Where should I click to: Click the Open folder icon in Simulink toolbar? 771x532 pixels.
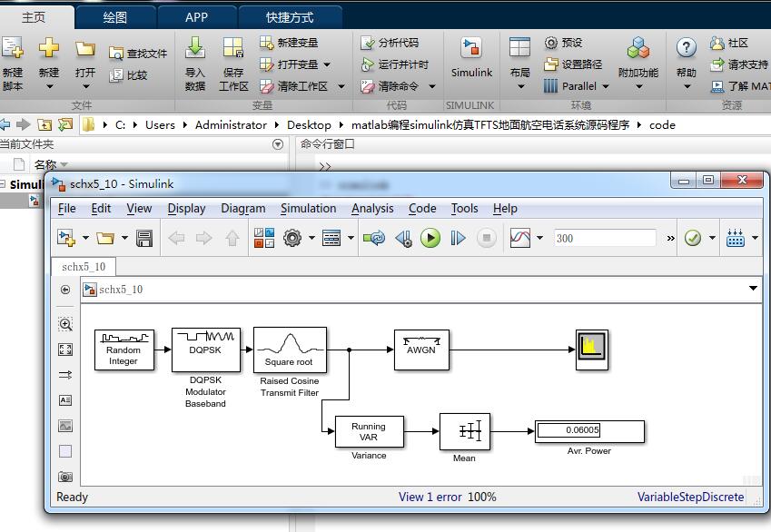105,239
